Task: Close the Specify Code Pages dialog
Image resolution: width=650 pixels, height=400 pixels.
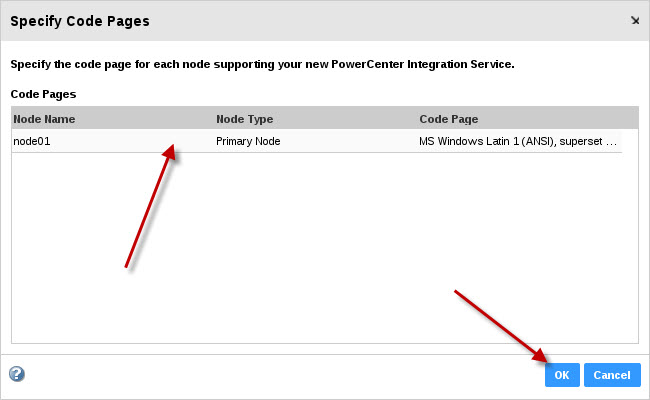Action: [635, 20]
